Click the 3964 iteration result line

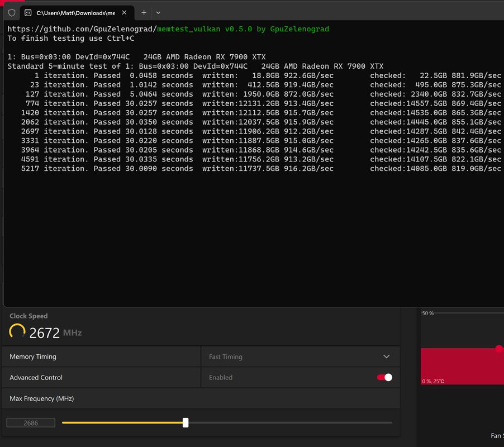pyautogui.click(x=261, y=150)
